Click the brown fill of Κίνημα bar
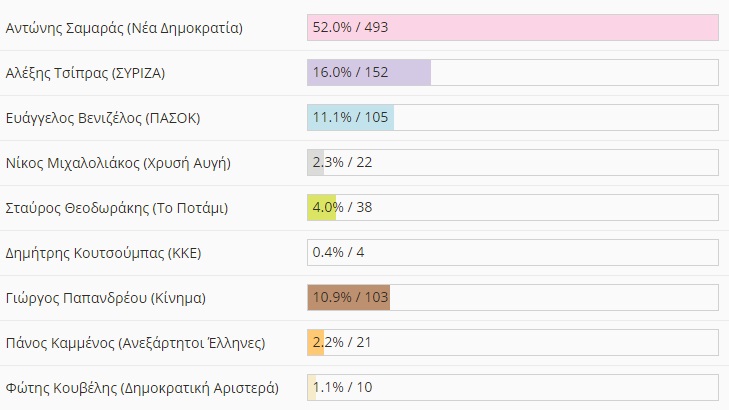The height and width of the screenshot is (410, 729). point(348,298)
